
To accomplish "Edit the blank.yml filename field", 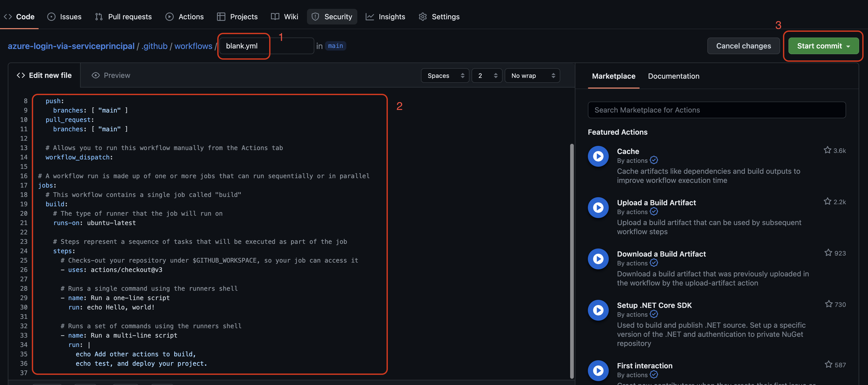I will coord(266,46).
